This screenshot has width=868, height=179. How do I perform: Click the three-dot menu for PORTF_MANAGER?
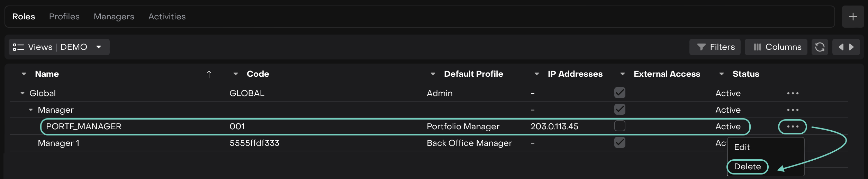[793, 126]
